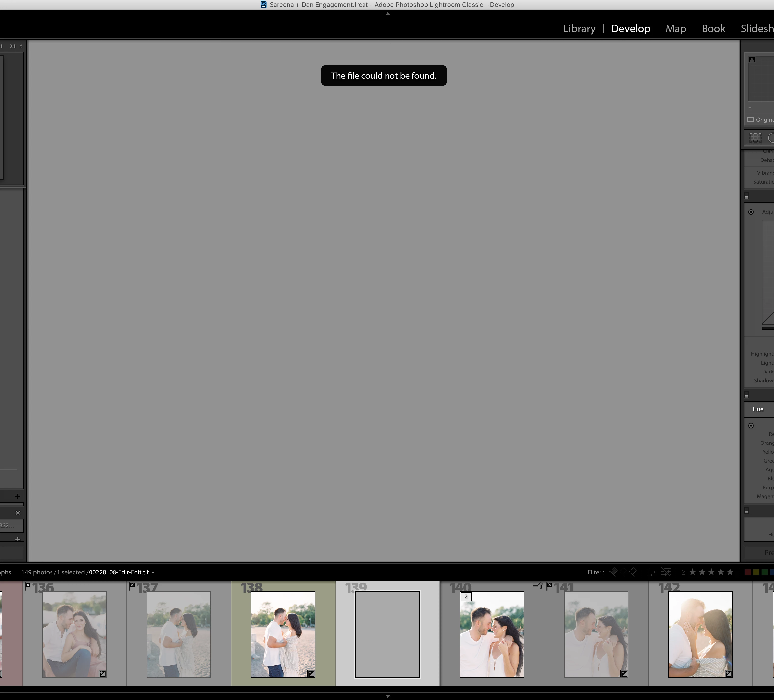Expand the top module panel arrow

point(388,14)
